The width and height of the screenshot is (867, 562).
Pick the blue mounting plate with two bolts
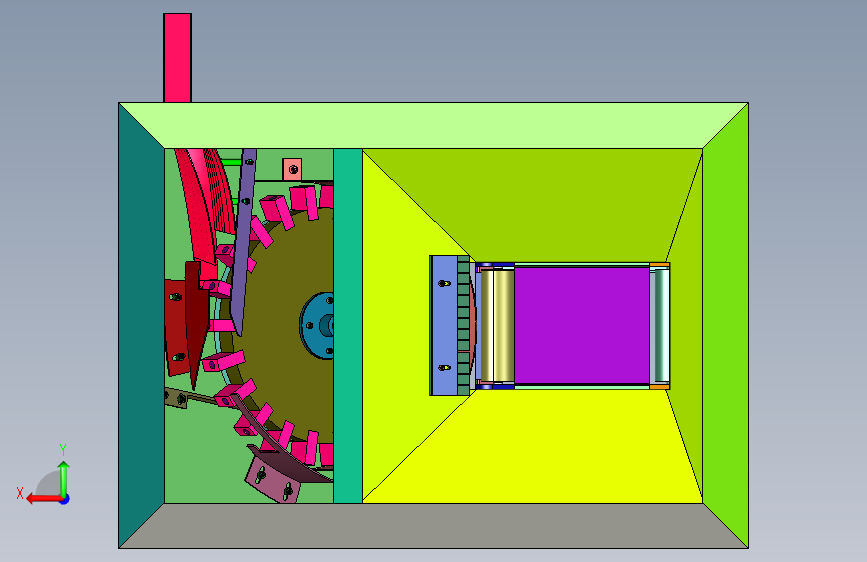click(x=443, y=325)
